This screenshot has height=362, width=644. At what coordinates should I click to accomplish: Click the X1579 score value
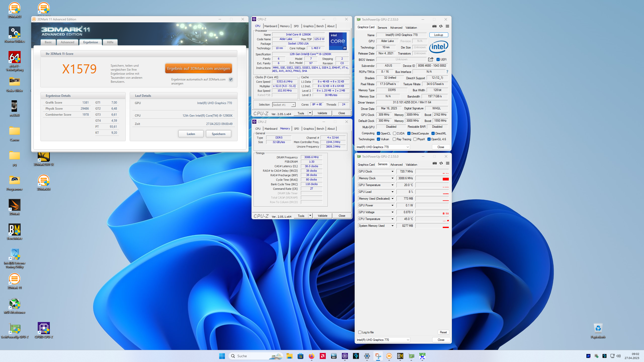coord(79,69)
